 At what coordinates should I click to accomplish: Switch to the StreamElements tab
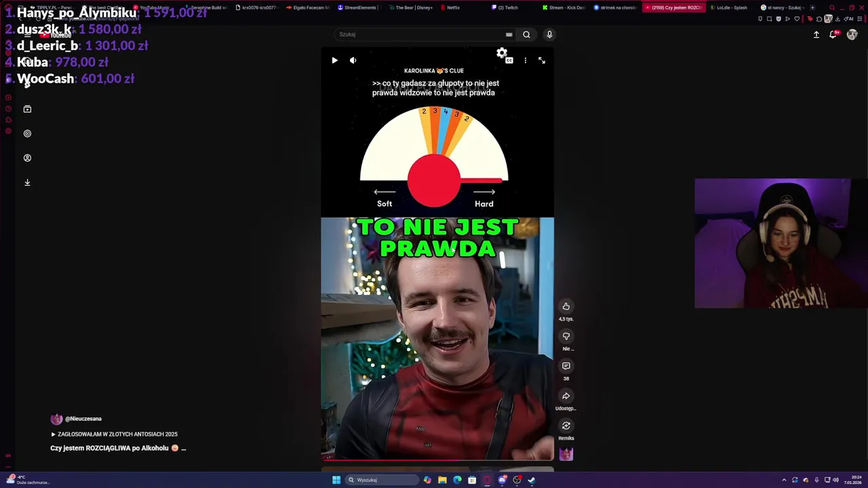coord(360,7)
